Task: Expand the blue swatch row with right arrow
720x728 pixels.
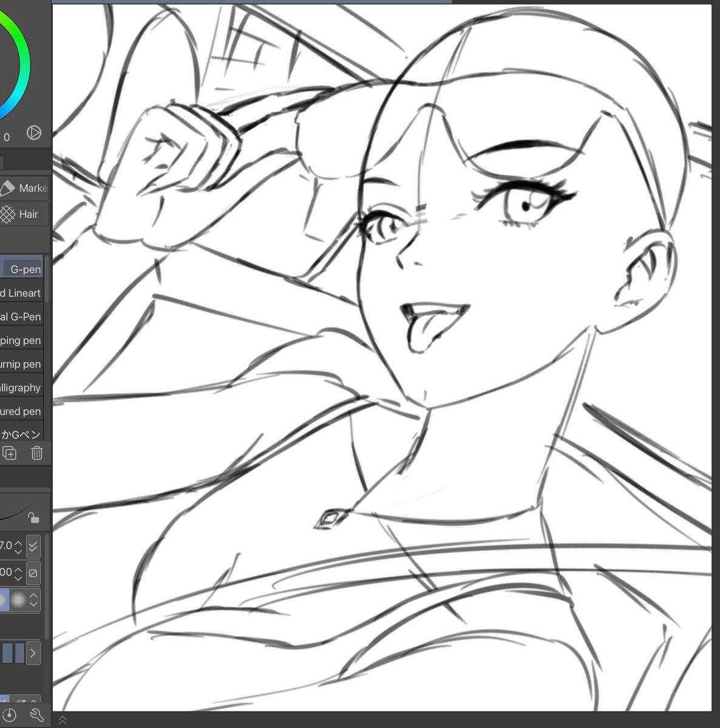Action: tap(33, 653)
